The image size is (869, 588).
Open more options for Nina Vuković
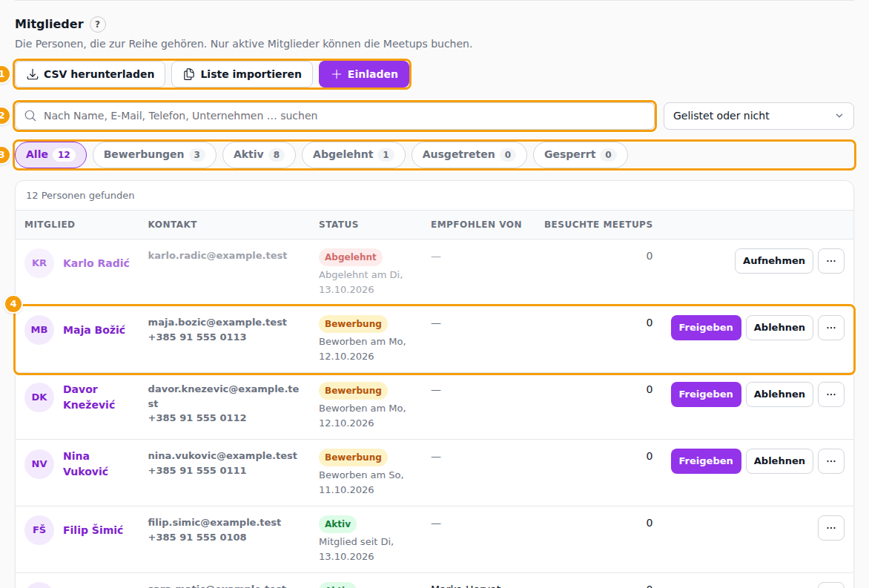point(830,461)
